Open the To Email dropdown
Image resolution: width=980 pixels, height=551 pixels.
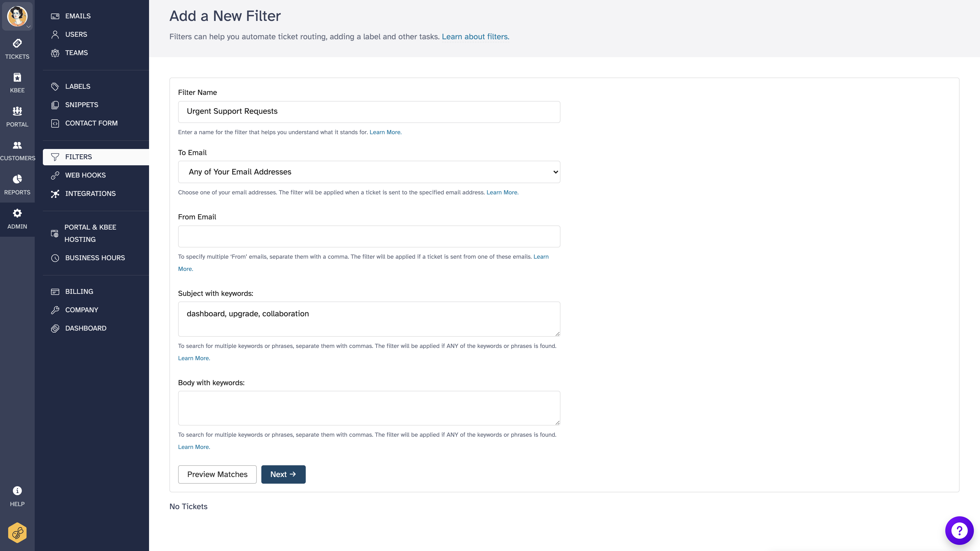coord(369,172)
